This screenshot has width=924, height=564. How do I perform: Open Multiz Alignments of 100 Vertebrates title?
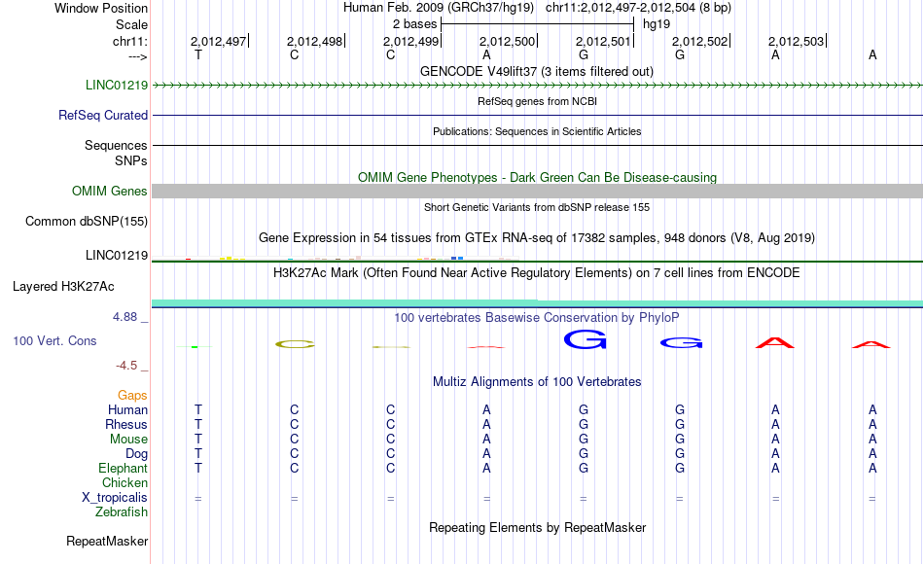(537, 382)
